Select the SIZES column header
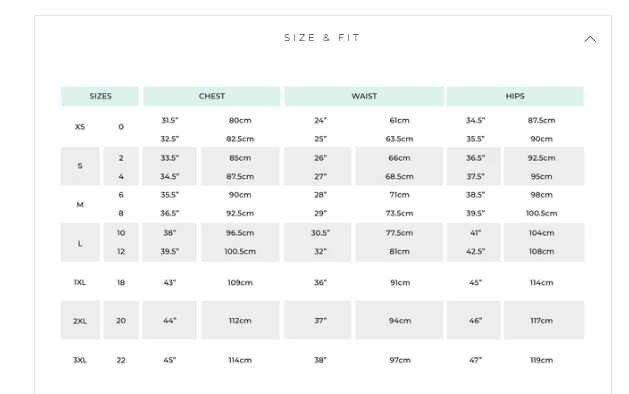Image resolution: width=629 pixels, height=394 pixels. pyautogui.click(x=100, y=96)
